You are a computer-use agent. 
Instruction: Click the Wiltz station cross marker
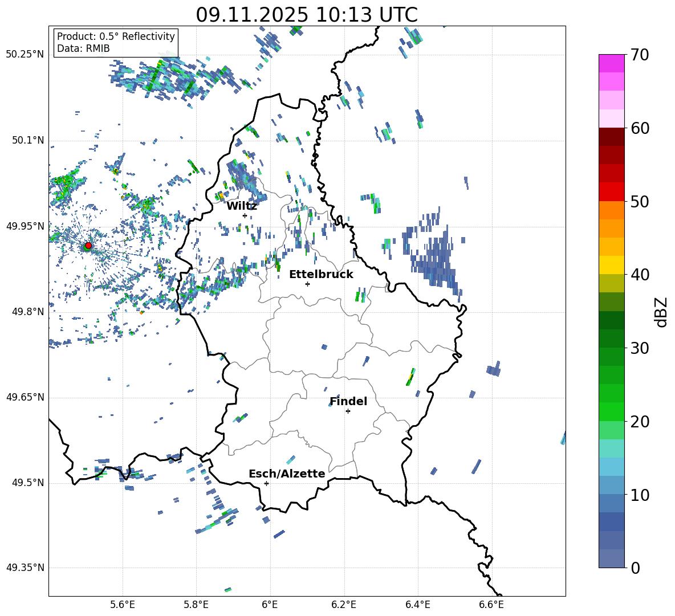point(245,215)
